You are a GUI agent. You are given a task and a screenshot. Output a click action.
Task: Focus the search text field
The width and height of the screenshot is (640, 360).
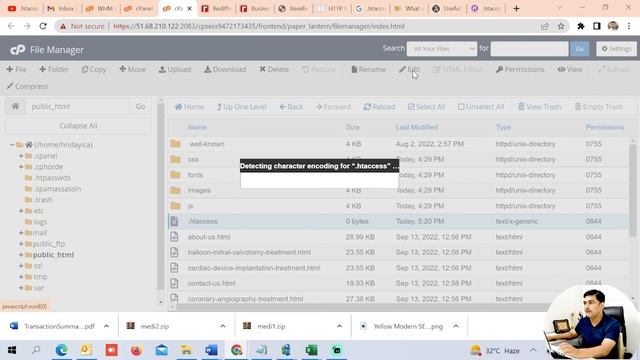pos(529,49)
